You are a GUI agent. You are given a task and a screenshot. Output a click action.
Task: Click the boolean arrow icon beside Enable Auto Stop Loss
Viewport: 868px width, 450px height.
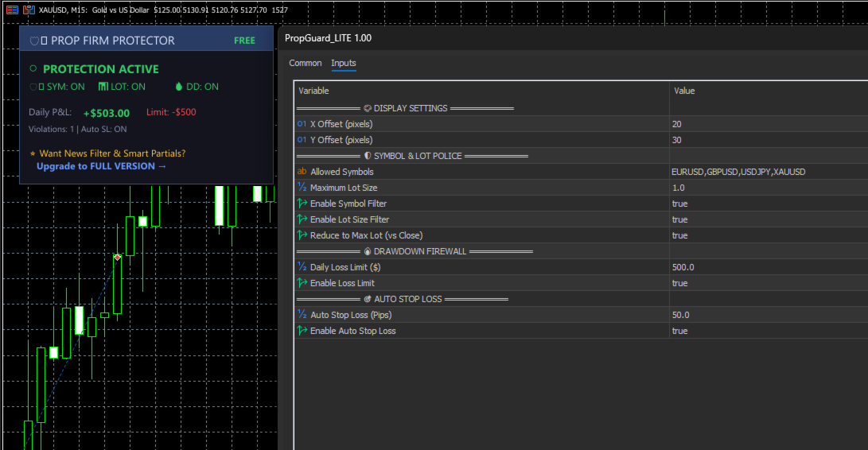pos(302,331)
